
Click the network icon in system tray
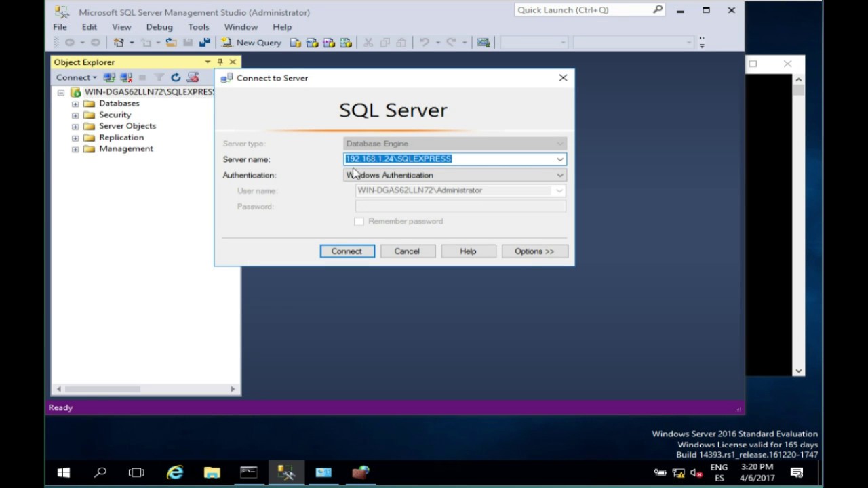click(x=678, y=473)
